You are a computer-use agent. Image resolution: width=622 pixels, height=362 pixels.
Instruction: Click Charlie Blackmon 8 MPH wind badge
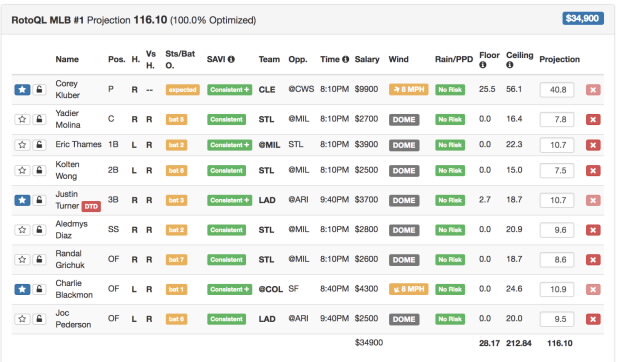click(409, 289)
